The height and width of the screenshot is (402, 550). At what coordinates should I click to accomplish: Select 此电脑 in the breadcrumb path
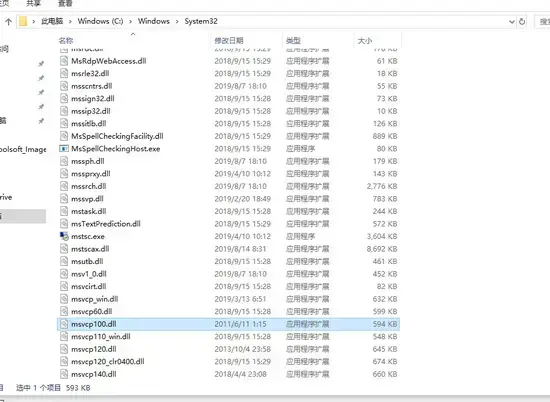[52, 21]
